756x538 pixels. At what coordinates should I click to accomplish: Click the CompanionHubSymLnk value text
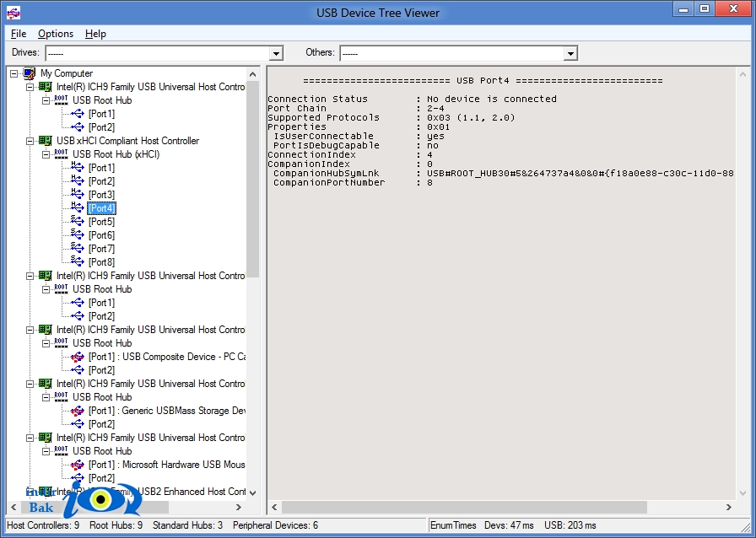(x=580, y=173)
